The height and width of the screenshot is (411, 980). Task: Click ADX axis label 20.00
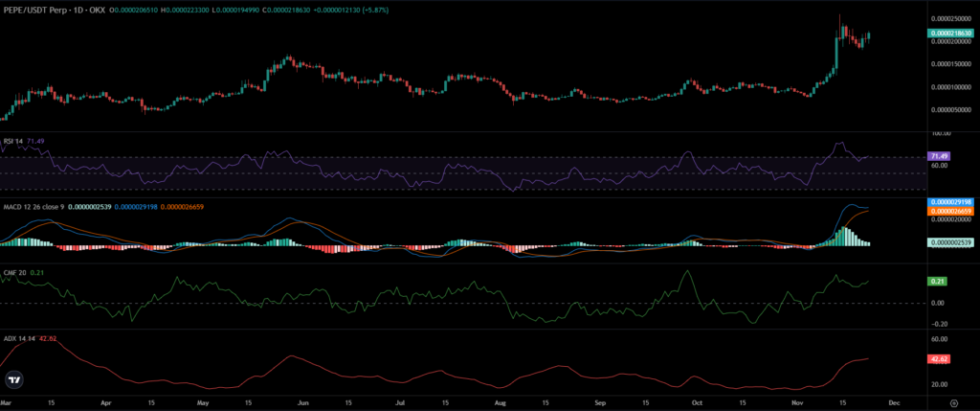[x=940, y=385]
